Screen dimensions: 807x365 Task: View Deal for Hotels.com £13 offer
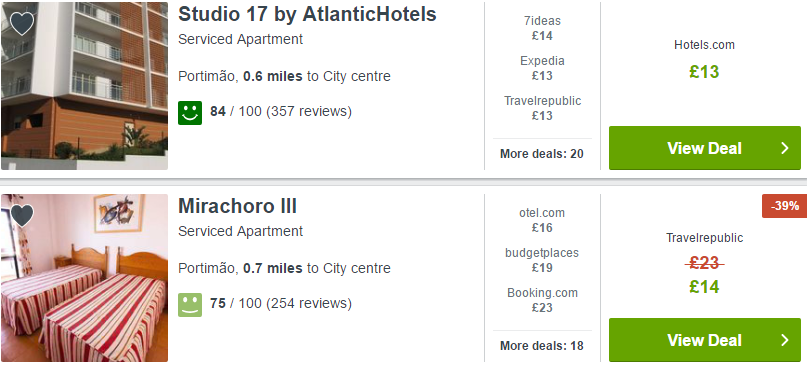705,148
